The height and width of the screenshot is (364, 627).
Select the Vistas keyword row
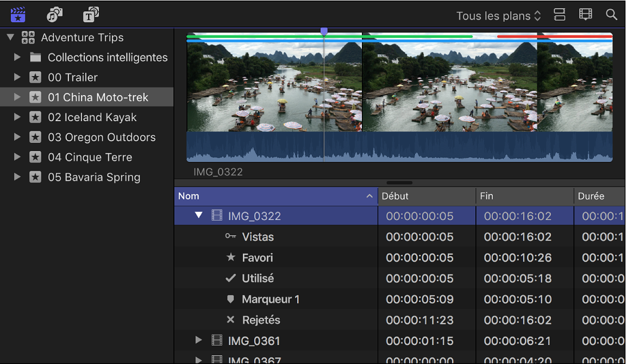[x=258, y=237]
